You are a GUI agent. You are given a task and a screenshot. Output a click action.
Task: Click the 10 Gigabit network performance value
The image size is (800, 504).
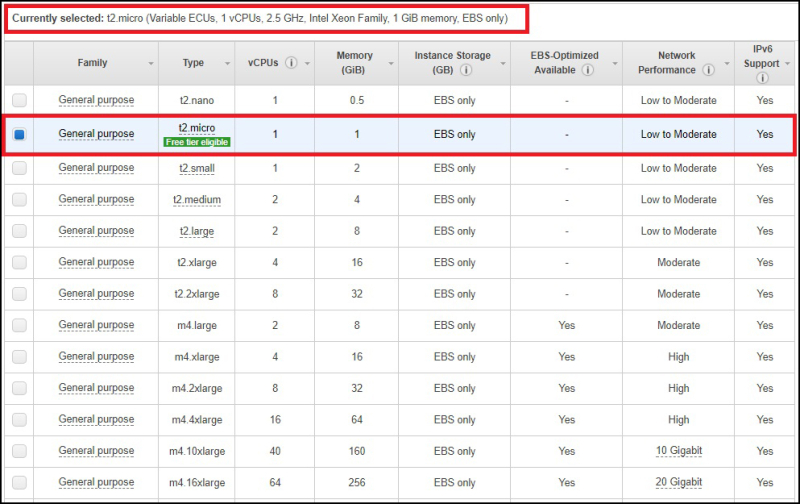coord(679,451)
